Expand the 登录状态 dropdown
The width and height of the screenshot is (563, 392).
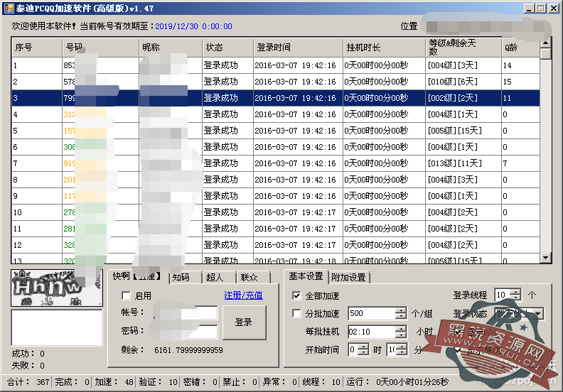pos(537,314)
